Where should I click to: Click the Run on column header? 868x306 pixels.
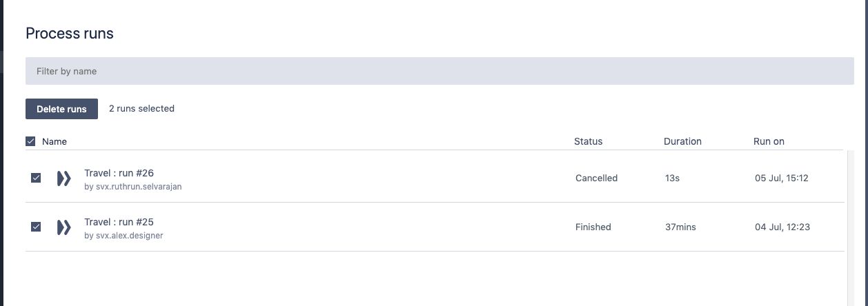pyautogui.click(x=769, y=141)
